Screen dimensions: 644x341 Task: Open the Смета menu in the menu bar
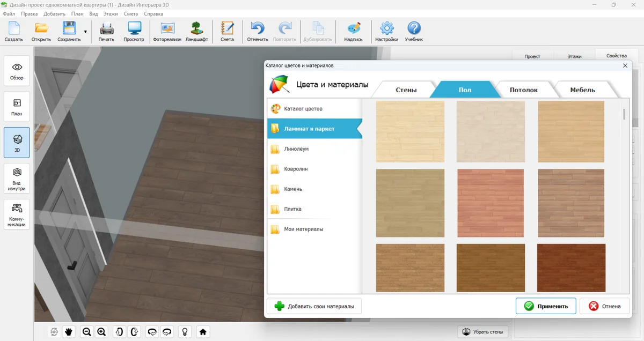[x=131, y=14]
